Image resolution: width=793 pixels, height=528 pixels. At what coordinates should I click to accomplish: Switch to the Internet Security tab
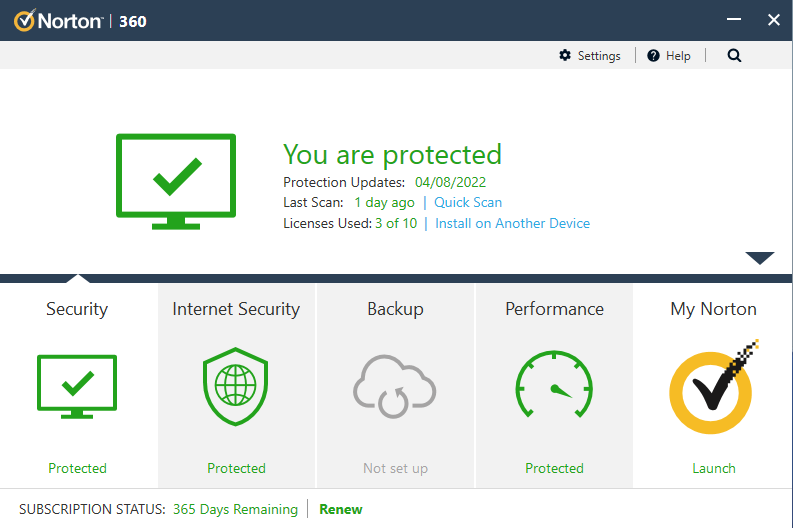[236, 309]
